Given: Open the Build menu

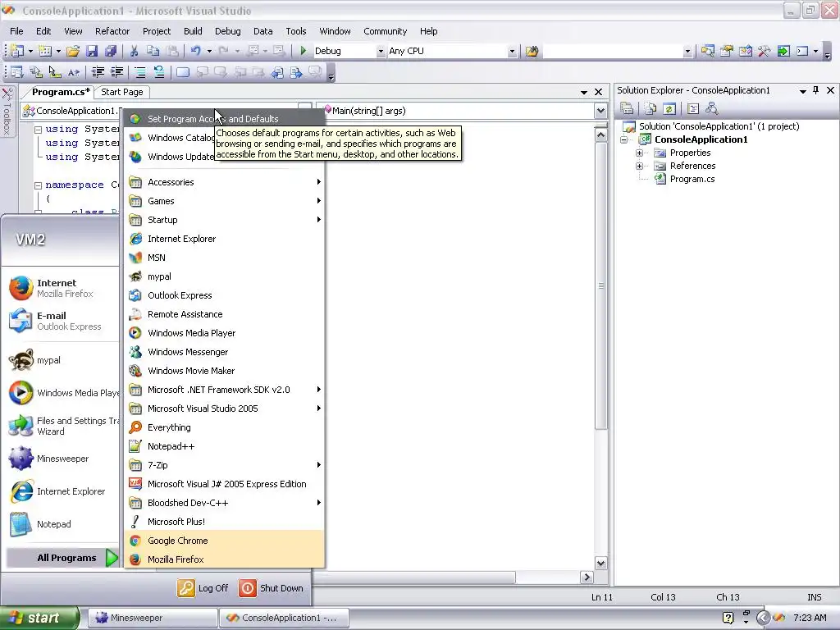Looking at the screenshot, I should [x=193, y=31].
